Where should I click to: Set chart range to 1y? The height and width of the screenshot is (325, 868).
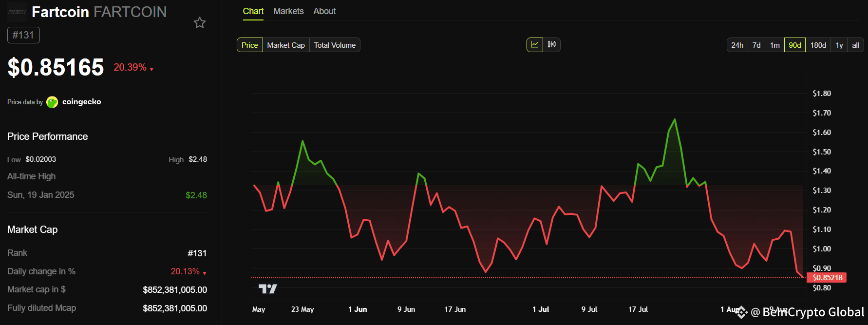click(x=839, y=45)
